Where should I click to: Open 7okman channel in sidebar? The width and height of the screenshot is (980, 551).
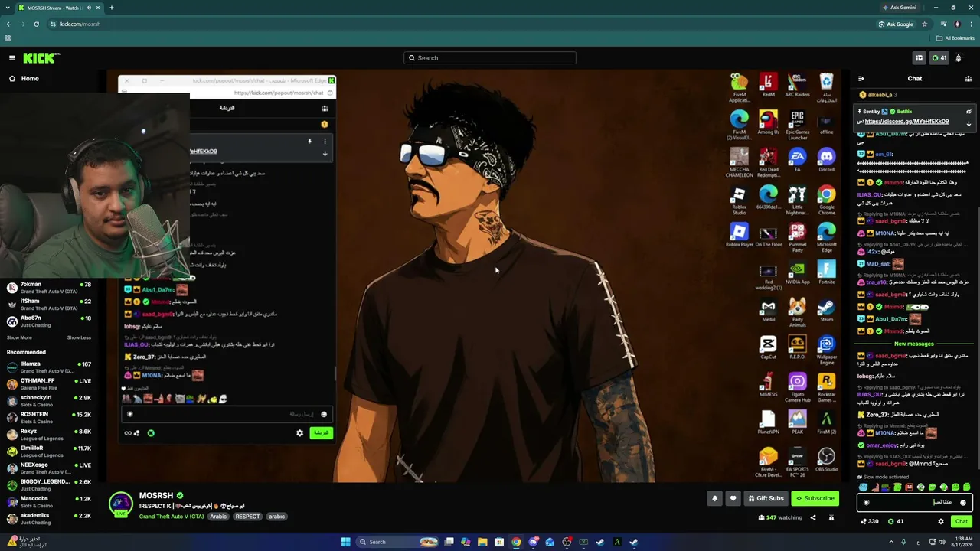[x=49, y=288]
